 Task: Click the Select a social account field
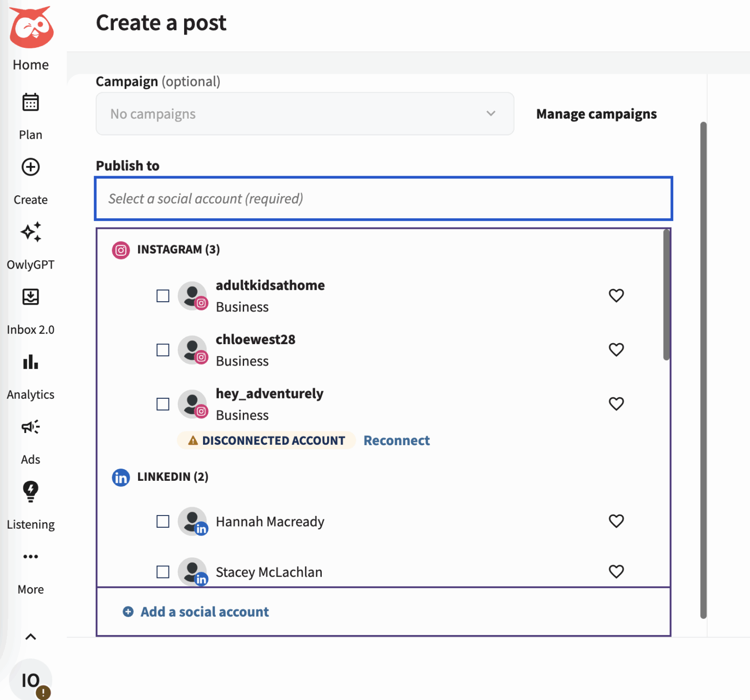(383, 199)
